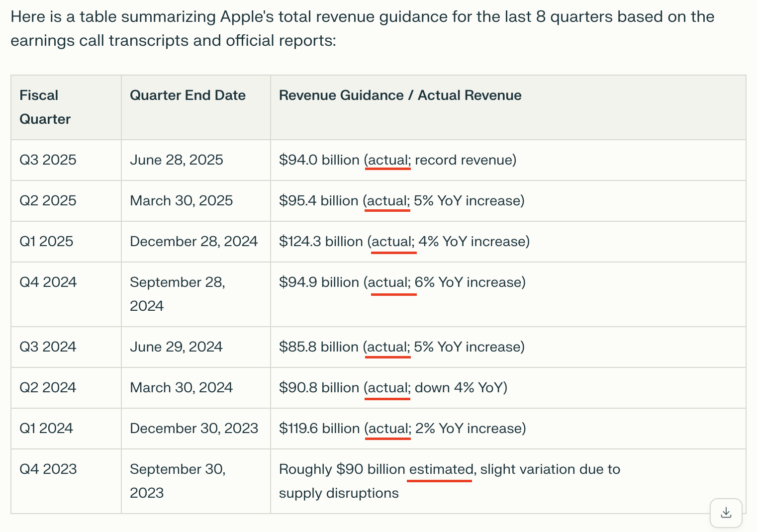Click the June 28, 2025 date cell
This screenshot has height=532, width=757.
tap(176, 160)
